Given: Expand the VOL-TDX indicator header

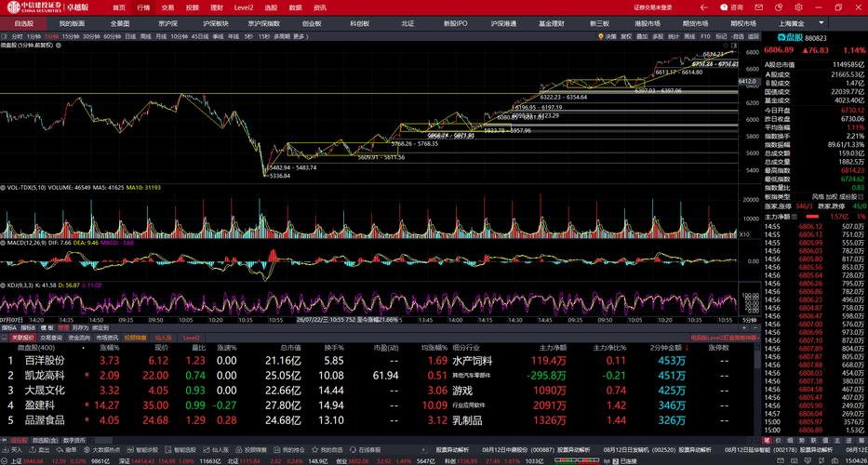Looking at the screenshot, I should tap(4, 188).
